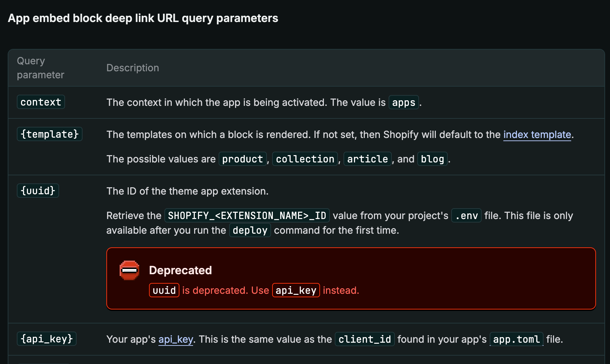This screenshot has width=610, height=364.
Task: Click the collection value code tag
Action: (305, 159)
